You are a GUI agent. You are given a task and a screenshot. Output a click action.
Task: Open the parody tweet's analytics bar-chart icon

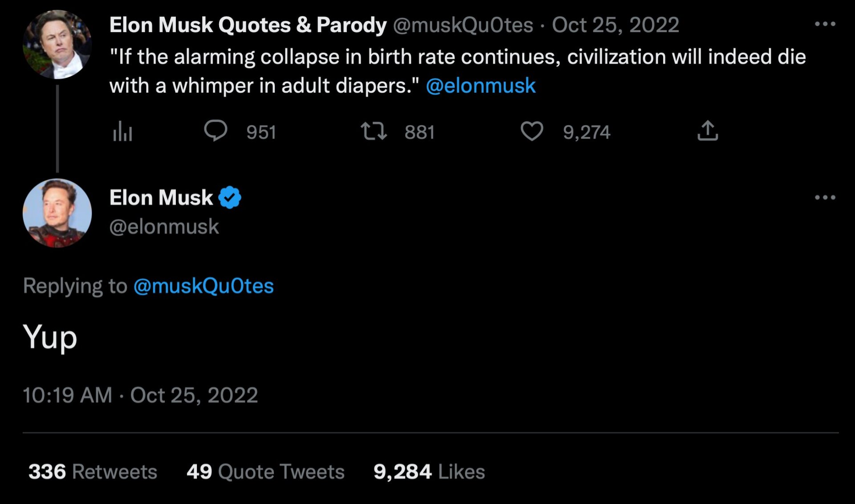point(122,132)
